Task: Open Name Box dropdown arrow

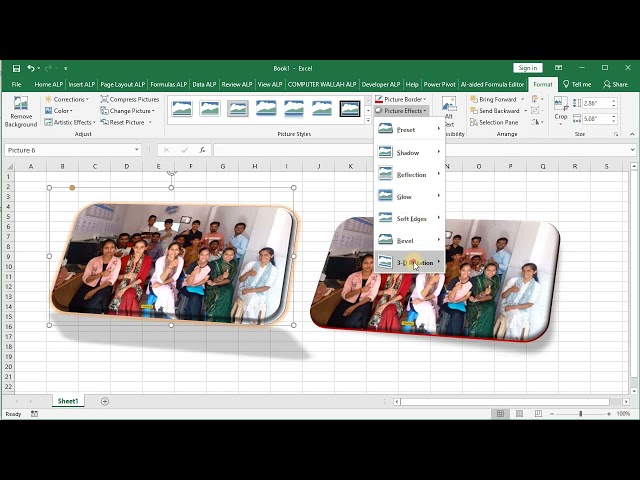Action: coord(137,150)
